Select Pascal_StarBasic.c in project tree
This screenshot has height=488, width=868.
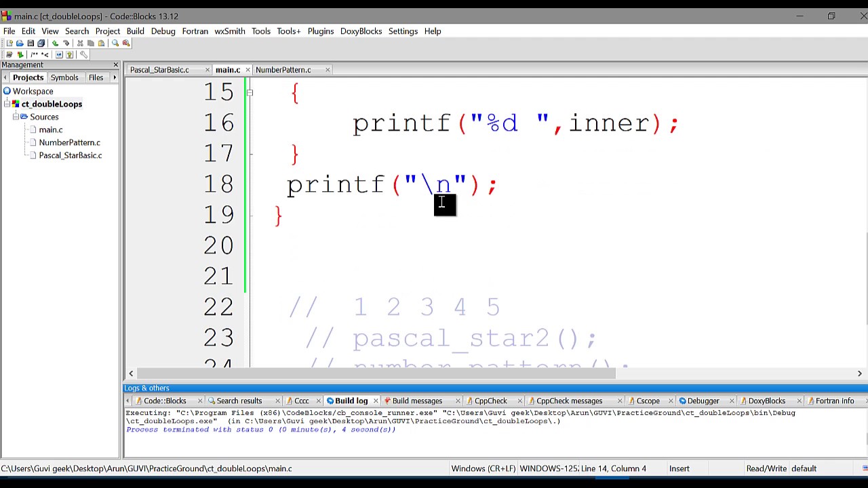pyautogui.click(x=70, y=156)
